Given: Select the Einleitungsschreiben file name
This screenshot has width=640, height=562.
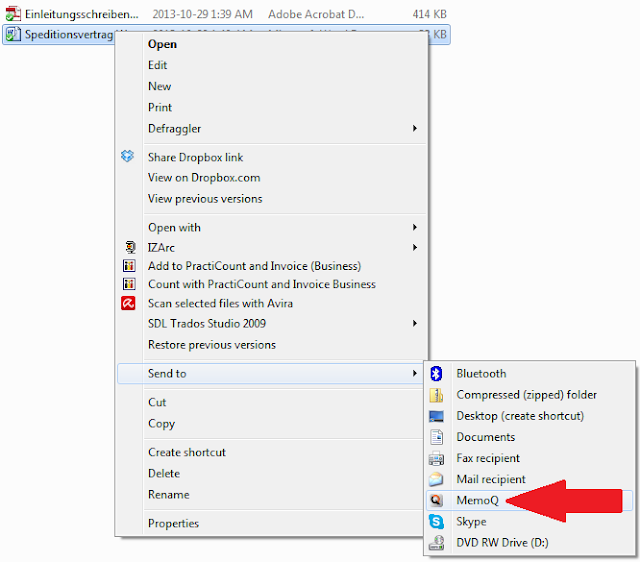Looking at the screenshot, I should point(82,14).
